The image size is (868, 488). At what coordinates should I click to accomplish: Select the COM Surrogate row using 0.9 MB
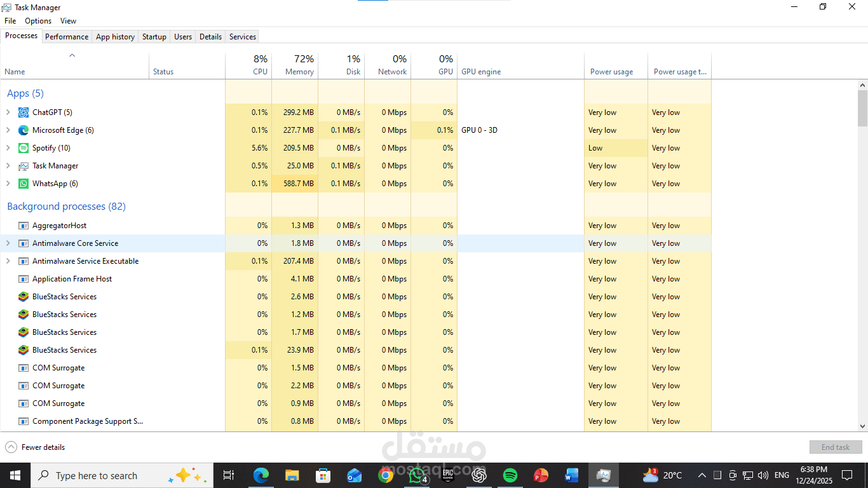tap(356, 403)
